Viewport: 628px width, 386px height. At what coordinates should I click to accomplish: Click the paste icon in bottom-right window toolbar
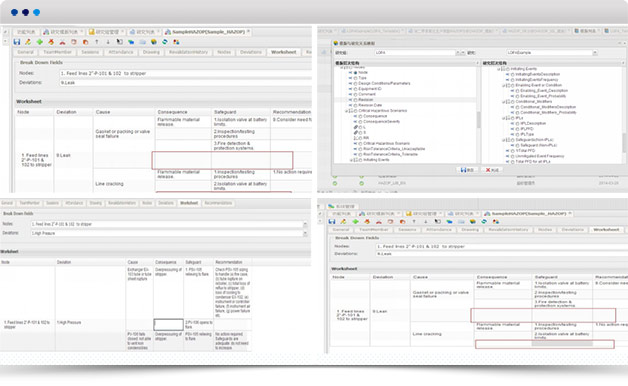point(402,221)
